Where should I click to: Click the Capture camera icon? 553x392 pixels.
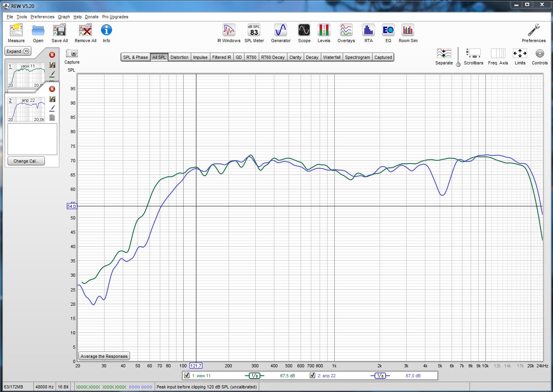coord(72,54)
